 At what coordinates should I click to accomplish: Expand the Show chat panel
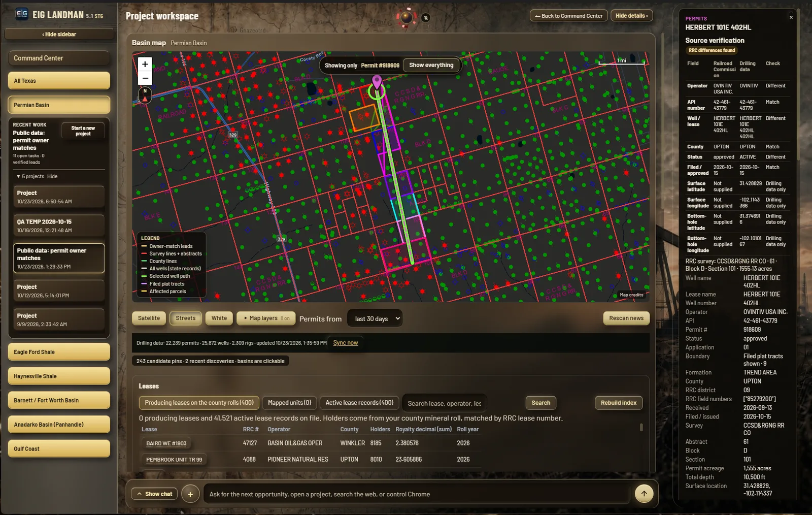click(x=155, y=494)
